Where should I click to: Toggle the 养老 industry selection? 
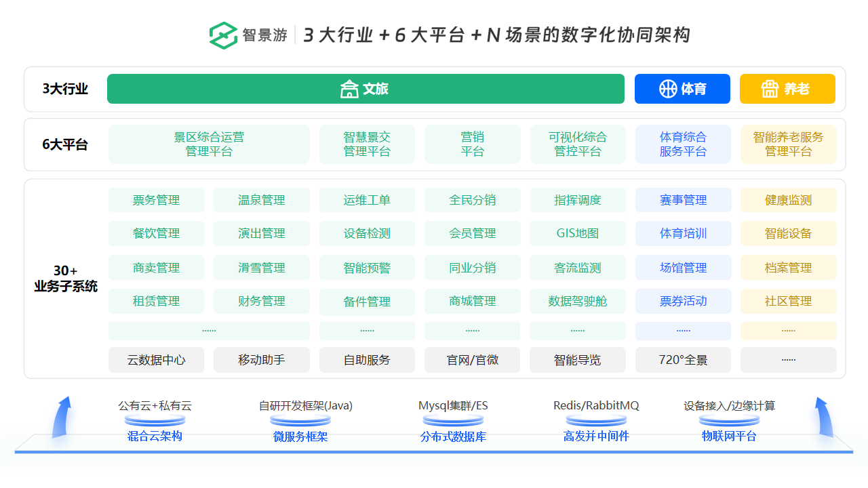point(787,89)
